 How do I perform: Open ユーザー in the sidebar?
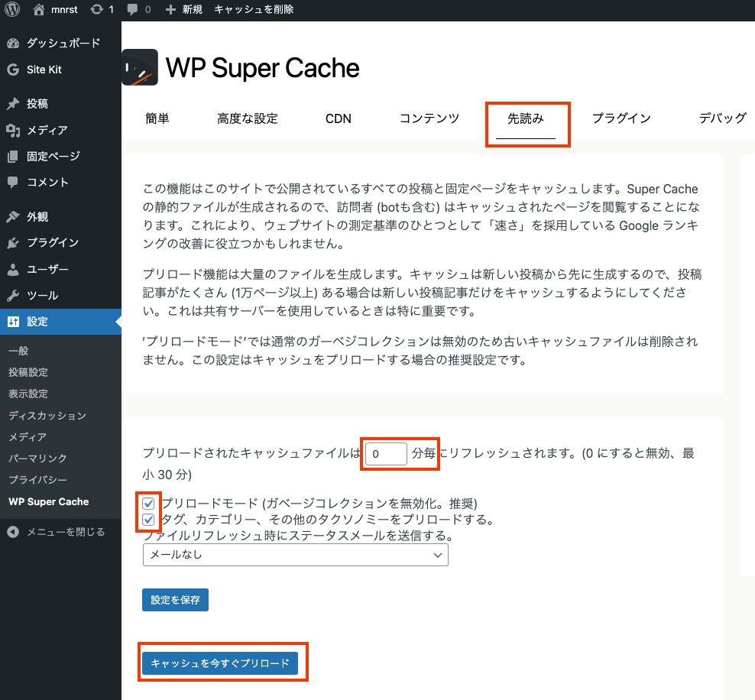pos(47,269)
